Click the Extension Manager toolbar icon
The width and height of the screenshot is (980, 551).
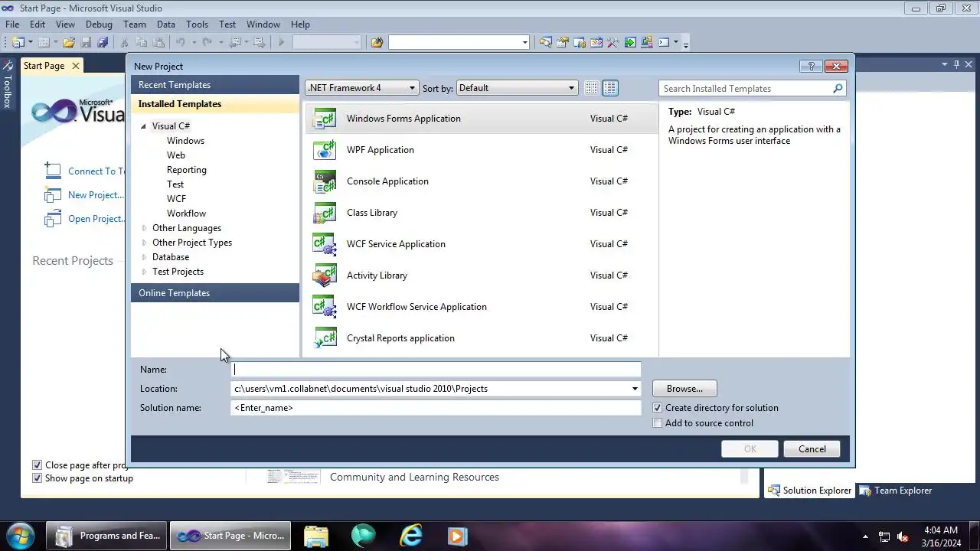click(647, 43)
